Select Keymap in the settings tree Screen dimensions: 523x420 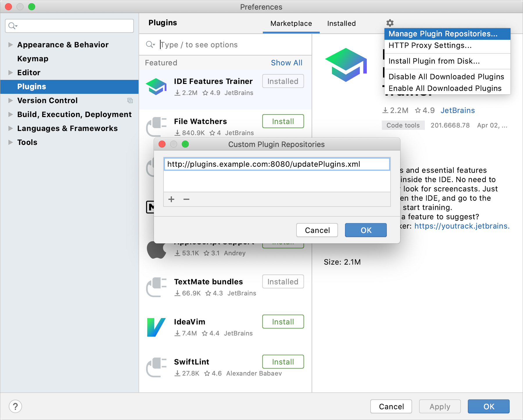click(x=33, y=59)
